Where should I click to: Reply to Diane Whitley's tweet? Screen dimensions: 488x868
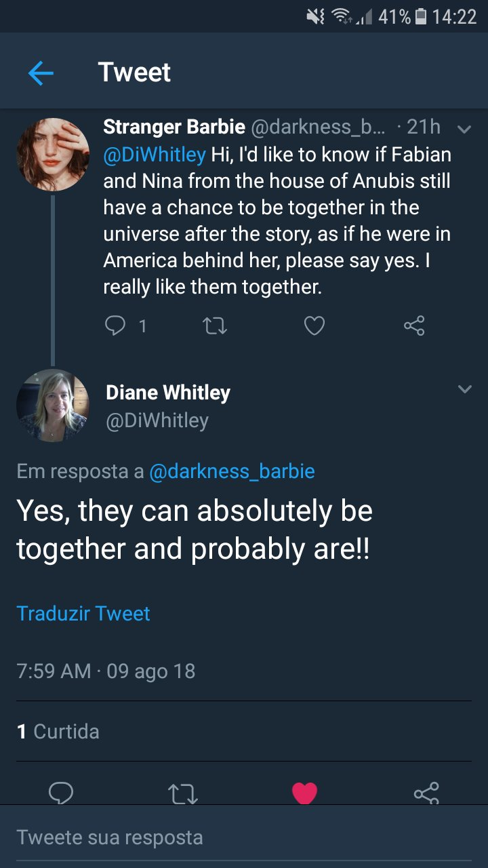[x=61, y=792]
